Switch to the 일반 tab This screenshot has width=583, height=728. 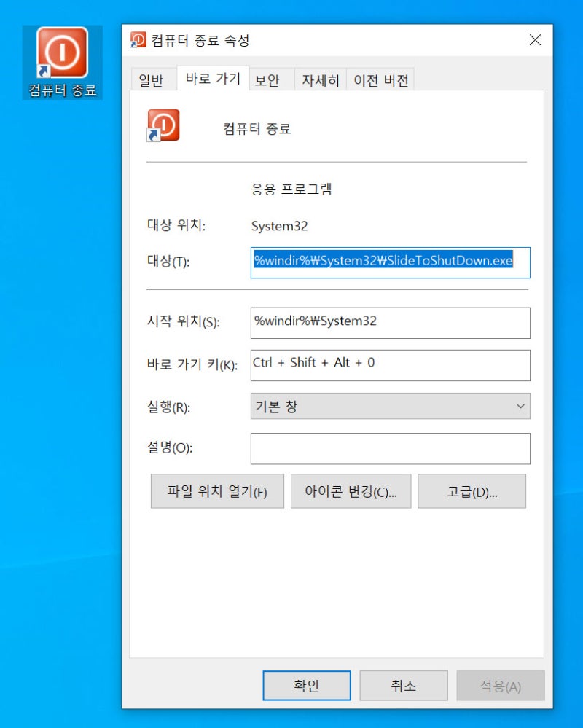(152, 80)
